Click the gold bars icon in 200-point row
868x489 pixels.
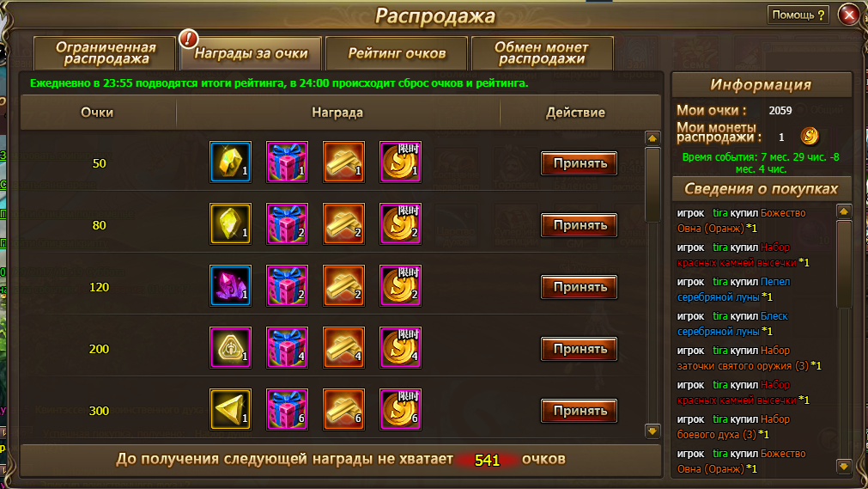[343, 347]
